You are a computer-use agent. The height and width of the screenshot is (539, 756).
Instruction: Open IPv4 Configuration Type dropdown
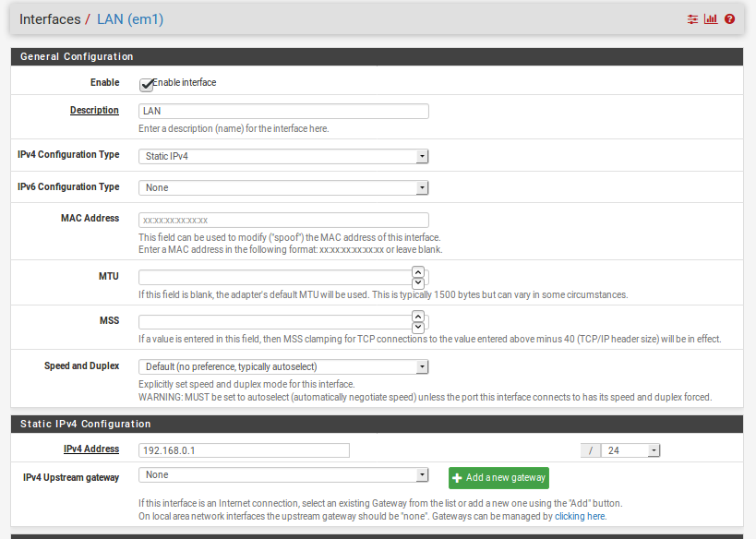pos(283,156)
